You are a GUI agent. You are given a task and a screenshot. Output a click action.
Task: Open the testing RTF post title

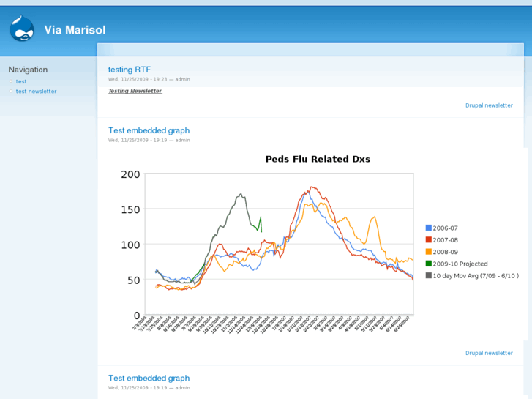coord(130,70)
